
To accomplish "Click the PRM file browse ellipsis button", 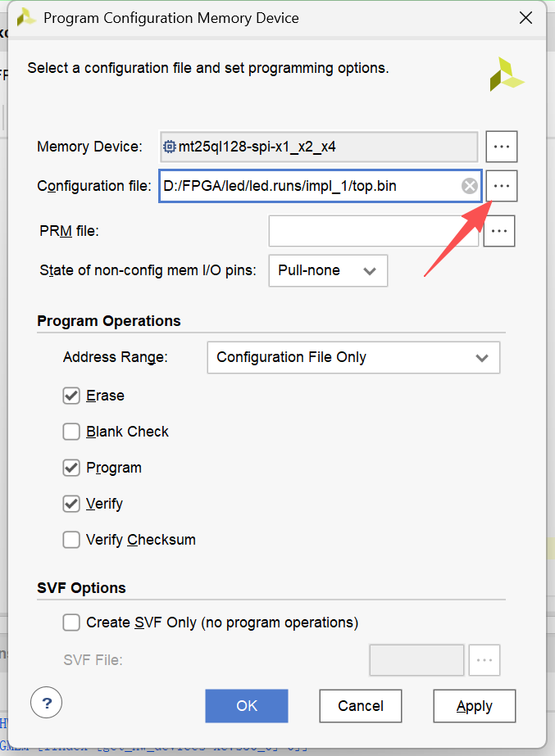I will [499, 231].
